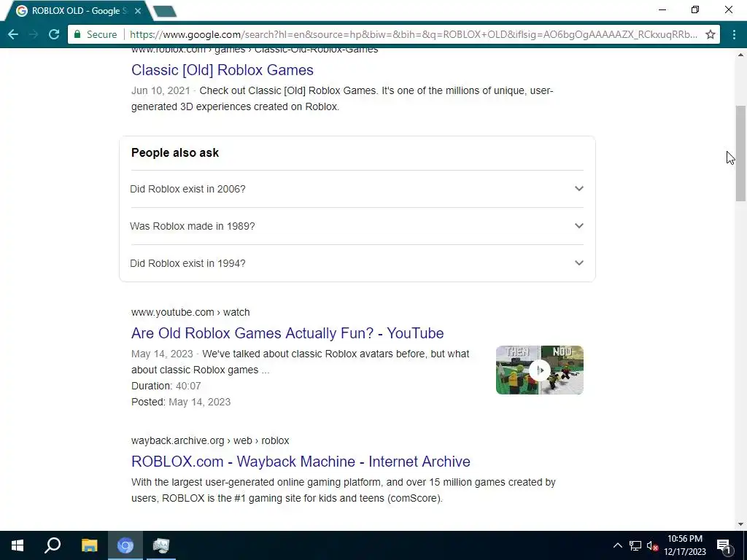
Task: Expand 'Did Roblox exist in 1994?' question
Action: coord(357,262)
